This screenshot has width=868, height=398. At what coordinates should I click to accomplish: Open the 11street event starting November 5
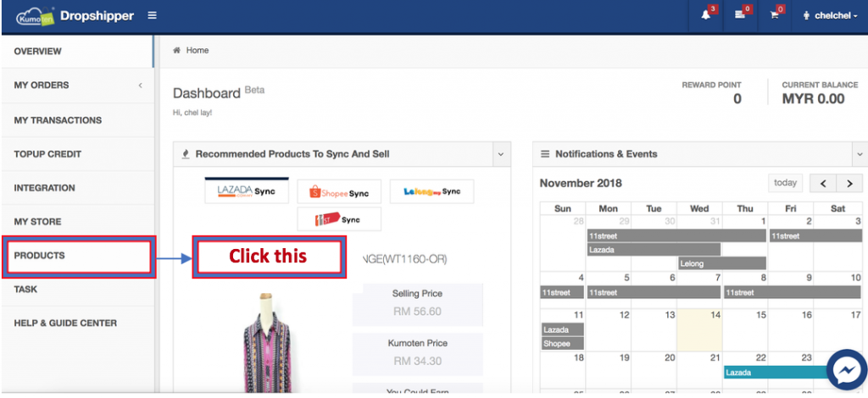click(x=654, y=292)
